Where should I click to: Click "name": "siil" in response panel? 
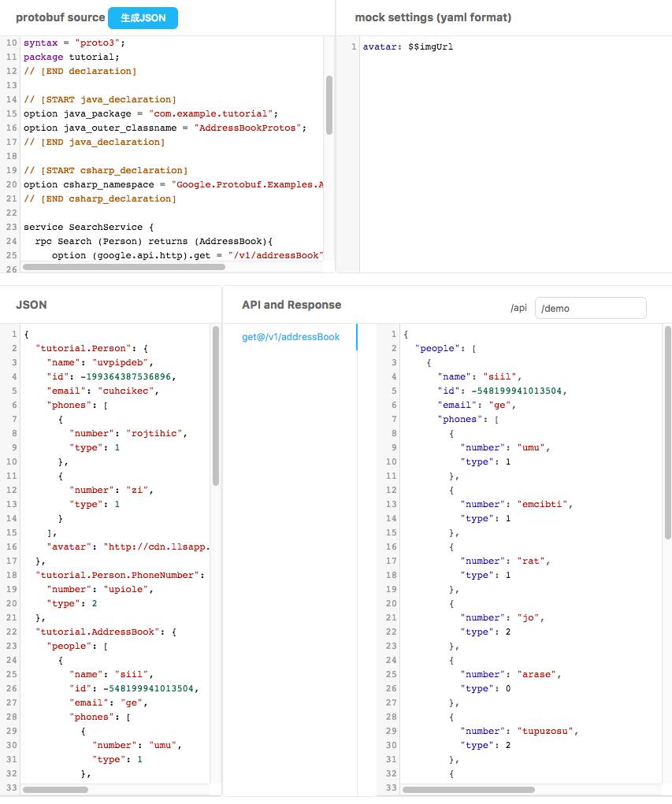(480, 376)
